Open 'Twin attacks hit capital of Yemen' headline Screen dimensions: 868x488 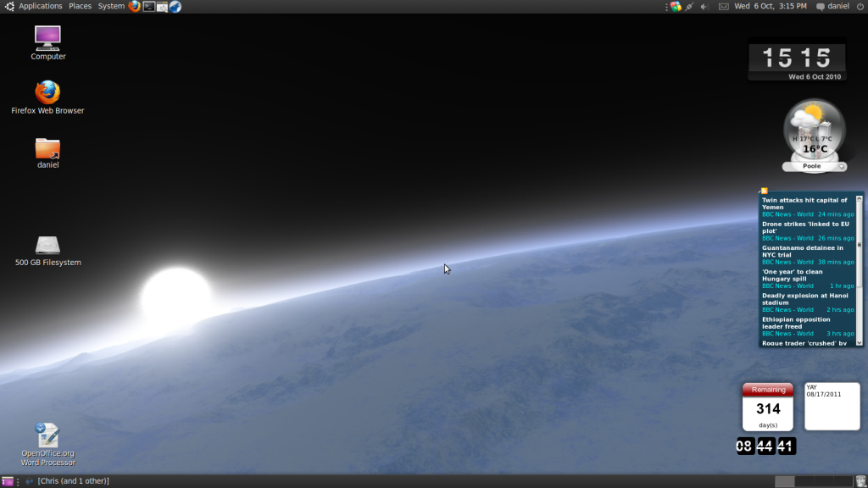[804, 203]
